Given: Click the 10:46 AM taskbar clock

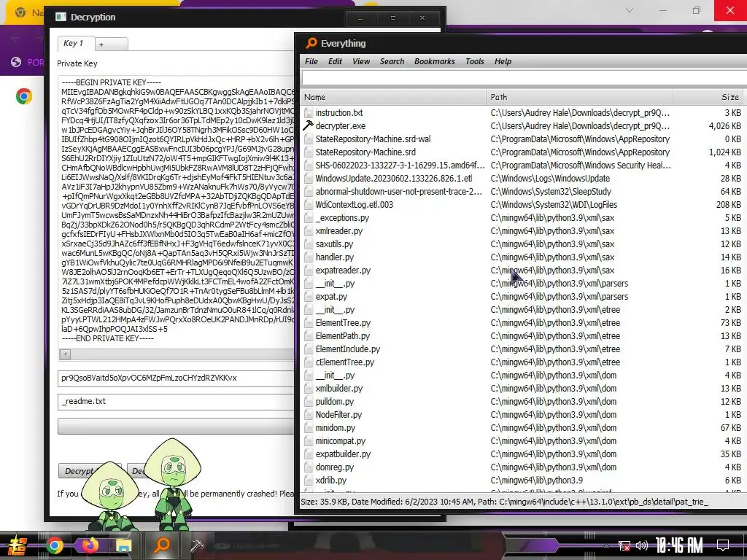Looking at the screenshot, I should [x=679, y=545].
